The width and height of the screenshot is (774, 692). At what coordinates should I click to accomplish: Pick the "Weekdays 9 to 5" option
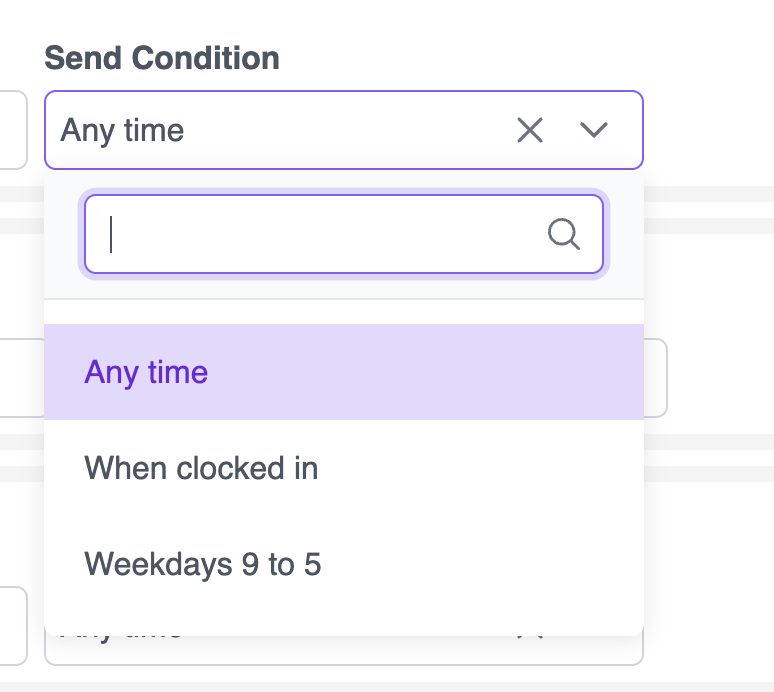point(203,564)
